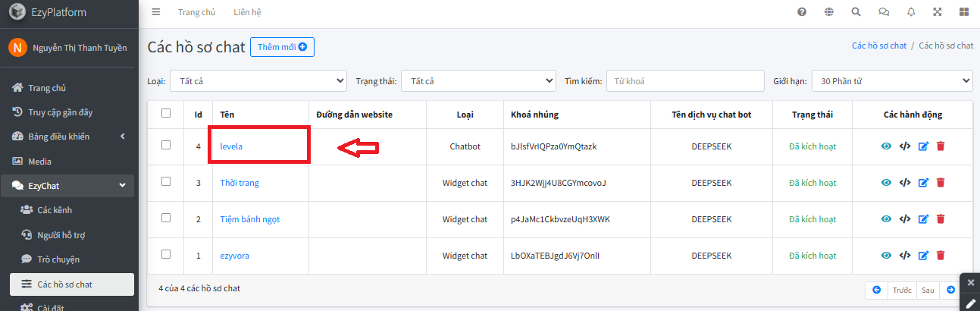Click the left arrow pagination button
Image resolution: width=980 pixels, height=311 pixels.
tap(877, 290)
